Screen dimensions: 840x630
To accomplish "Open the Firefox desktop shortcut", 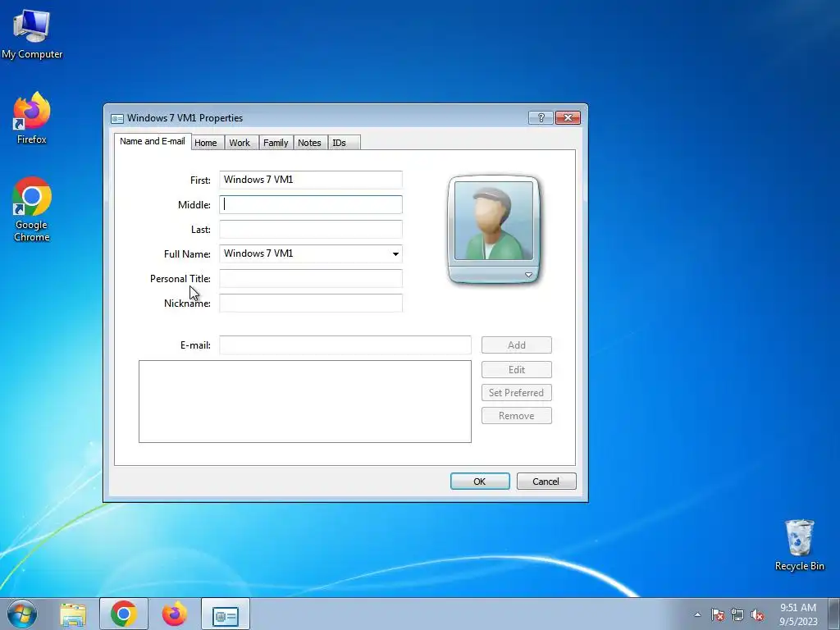I will tap(32, 118).
